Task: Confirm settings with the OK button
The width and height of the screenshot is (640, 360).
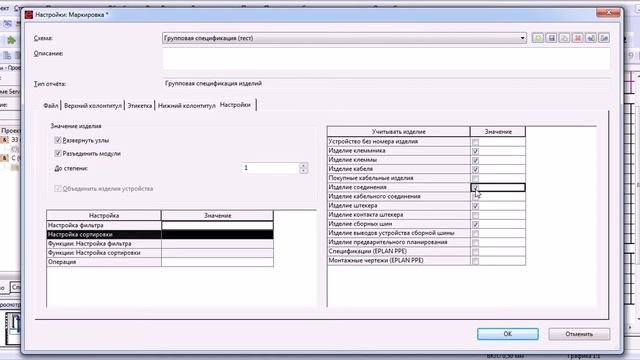Action: pos(508,334)
